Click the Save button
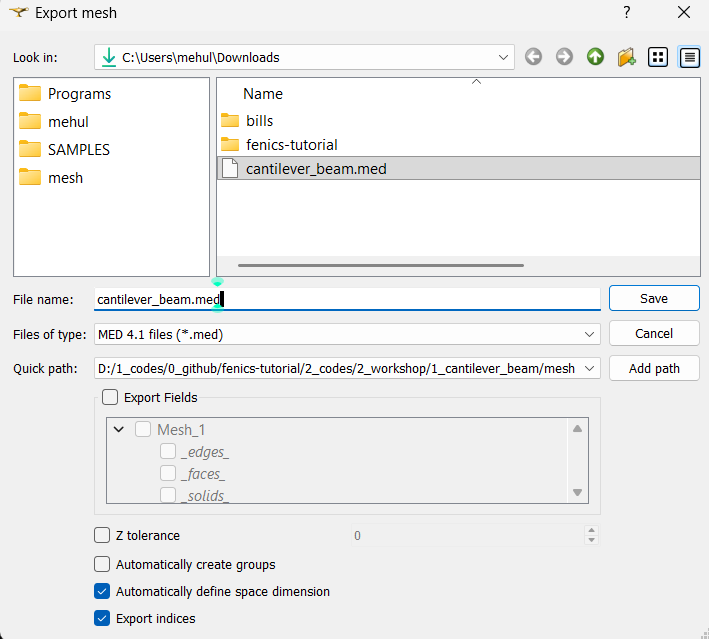This screenshot has height=639, width=709. point(654,298)
